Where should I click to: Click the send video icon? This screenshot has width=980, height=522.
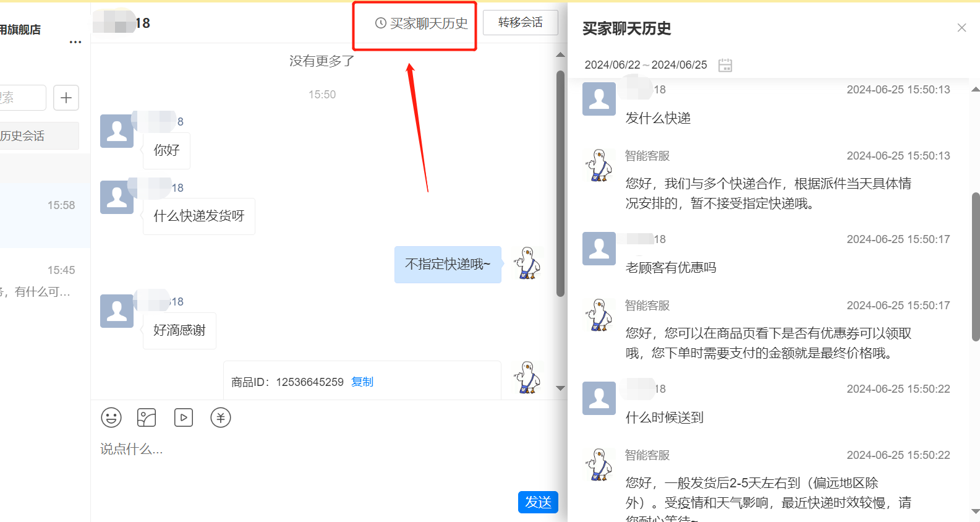click(x=184, y=417)
